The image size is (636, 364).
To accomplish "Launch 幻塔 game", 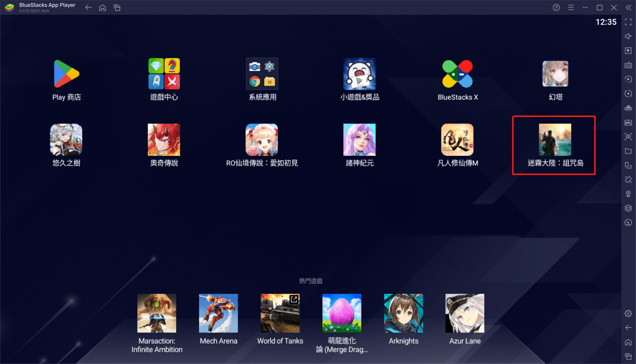I will [x=555, y=74].
